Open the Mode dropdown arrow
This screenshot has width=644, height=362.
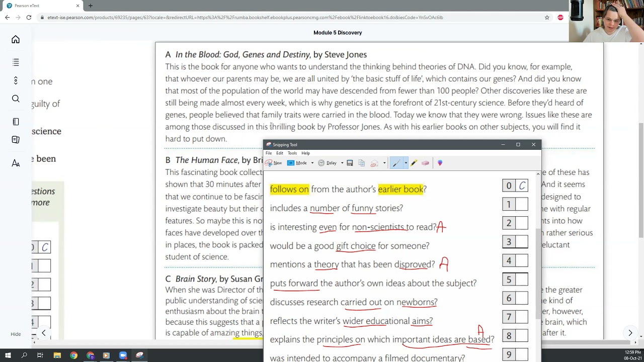pyautogui.click(x=312, y=163)
